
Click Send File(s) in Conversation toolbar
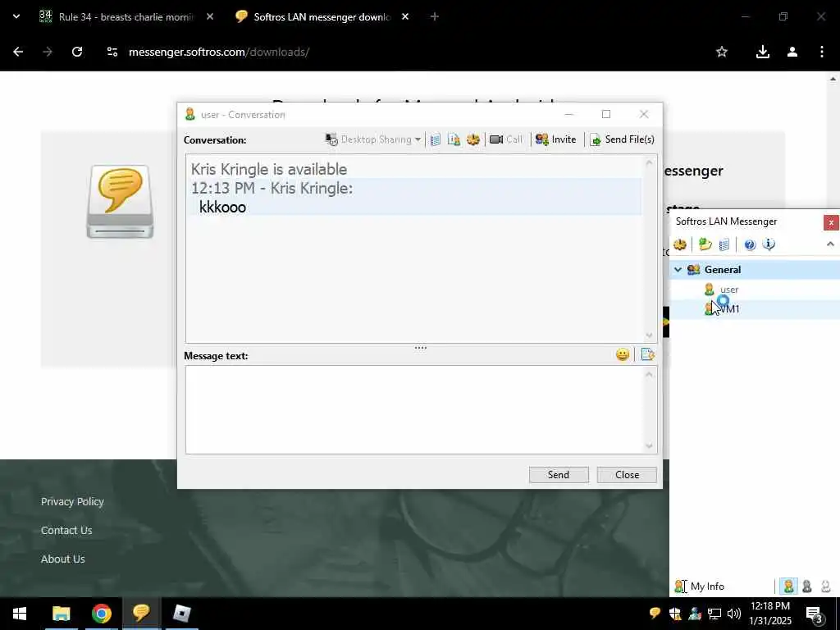tap(622, 139)
